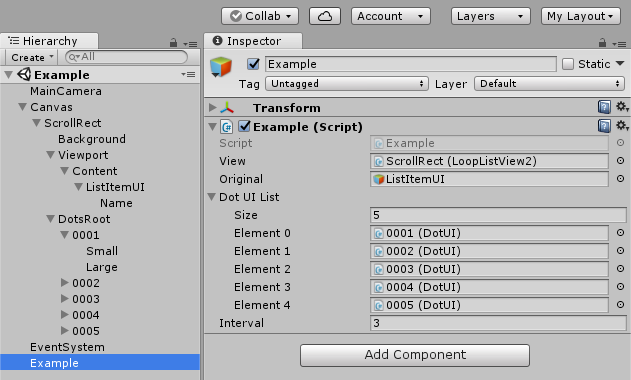Image resolution: width=631 pixels, height=380 pixels.
Task: Click the Dot UI List Size field
Action: (498, 215)
